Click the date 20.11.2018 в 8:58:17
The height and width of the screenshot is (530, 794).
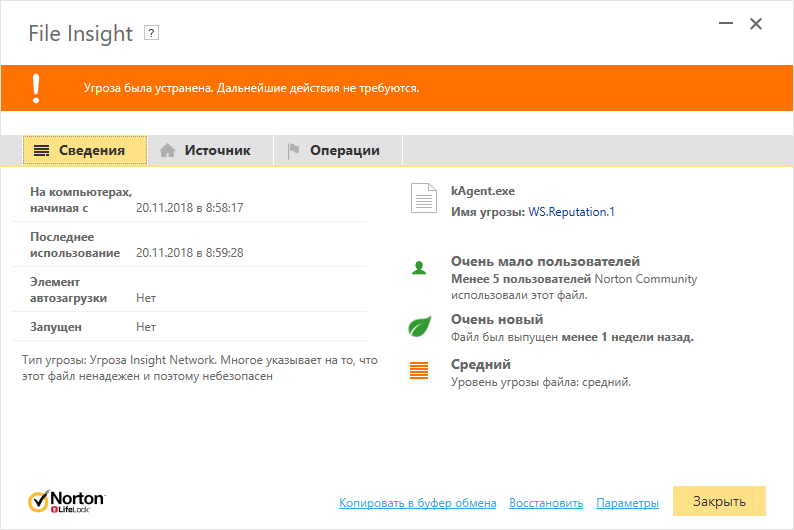189,208
